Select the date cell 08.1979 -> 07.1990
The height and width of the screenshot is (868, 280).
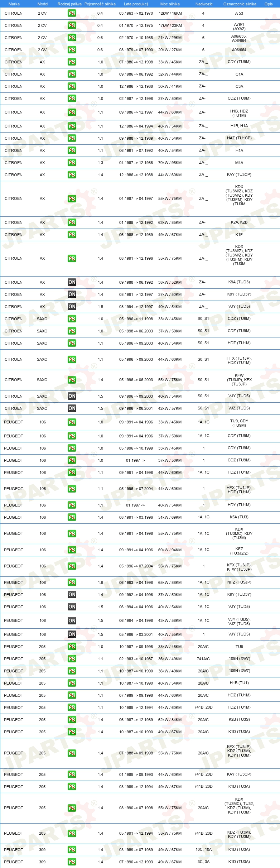click(x=136, y=50)
